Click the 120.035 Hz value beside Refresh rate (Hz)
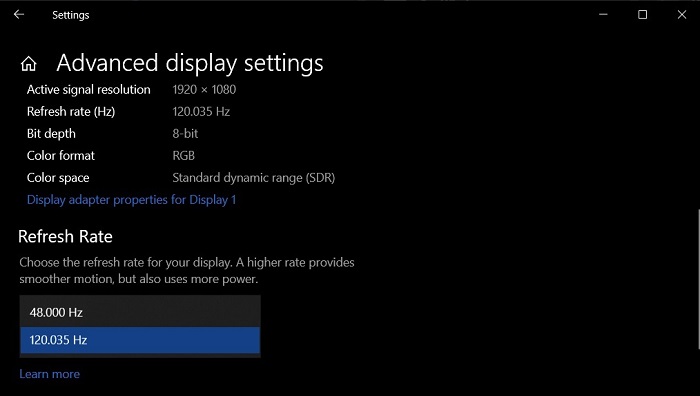 point(201,111)
